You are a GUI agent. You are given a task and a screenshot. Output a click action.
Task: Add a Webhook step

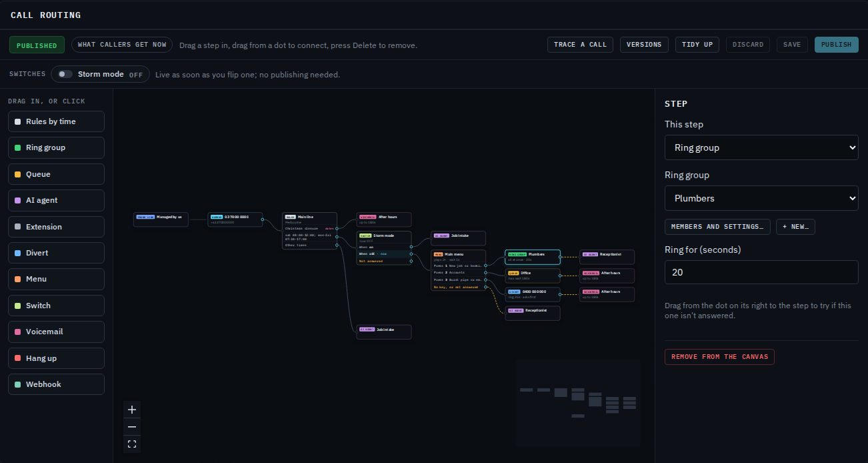(x=56, y=384)
